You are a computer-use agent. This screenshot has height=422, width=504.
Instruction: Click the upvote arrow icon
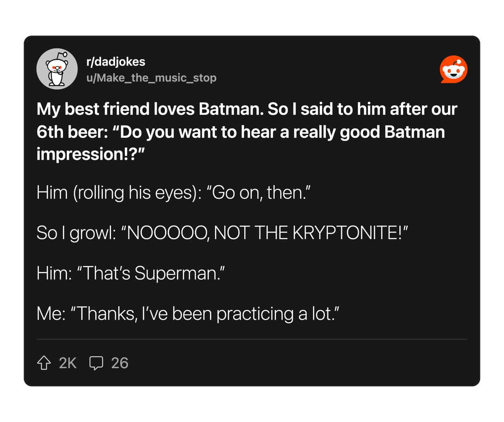pos(44,363)
